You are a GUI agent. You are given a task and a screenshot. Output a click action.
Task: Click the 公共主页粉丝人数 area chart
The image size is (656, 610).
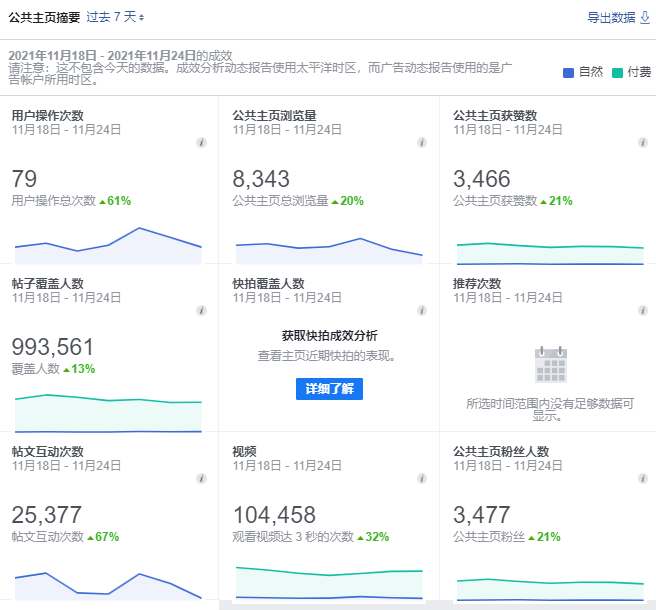550,589
